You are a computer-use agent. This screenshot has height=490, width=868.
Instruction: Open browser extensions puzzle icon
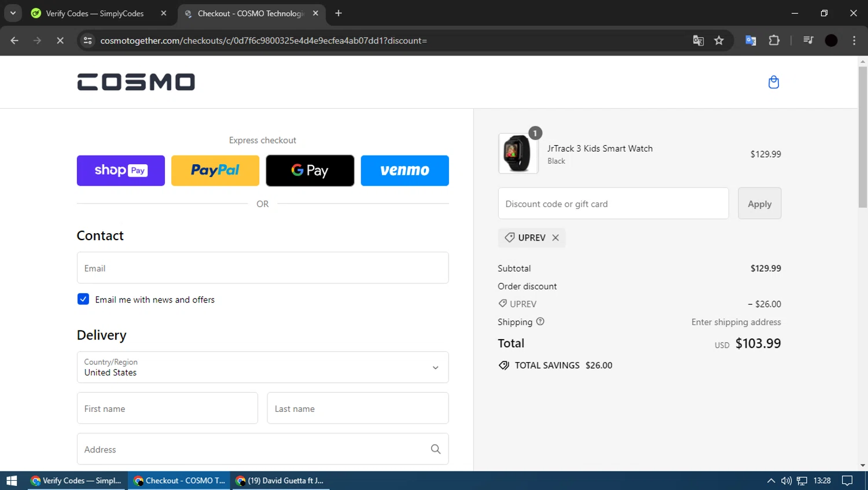(x=774, y=40)
